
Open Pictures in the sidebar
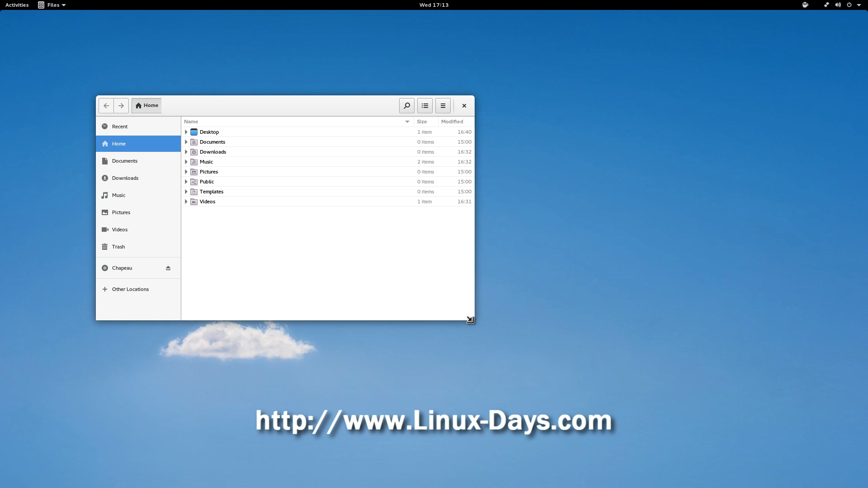138,212
